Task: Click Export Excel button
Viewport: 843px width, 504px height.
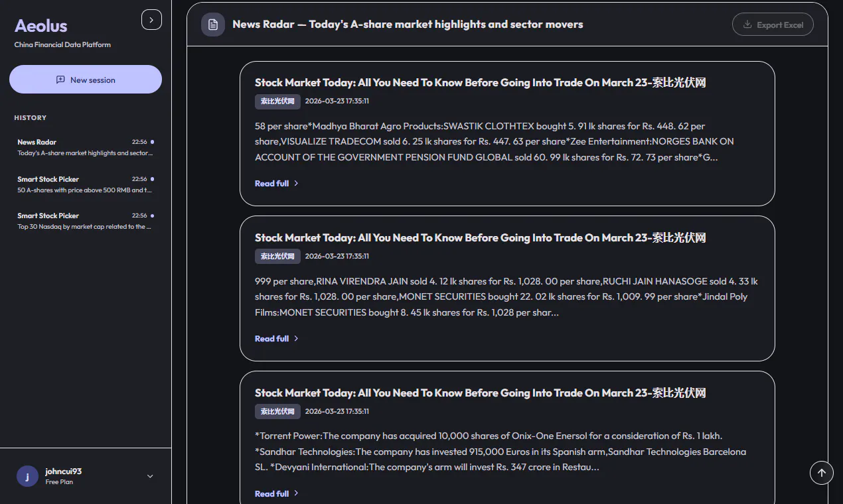Action: 773,25
